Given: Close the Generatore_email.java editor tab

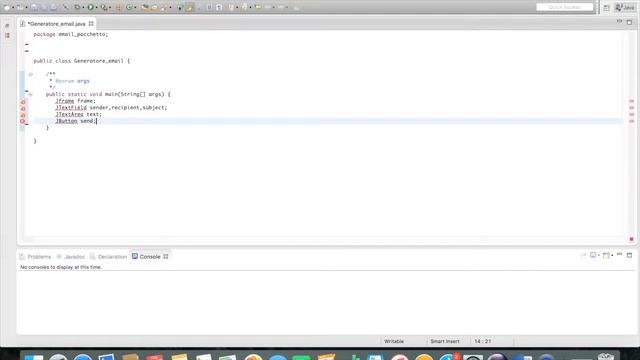Looking at the screenshot, I should tap(91, 24).
